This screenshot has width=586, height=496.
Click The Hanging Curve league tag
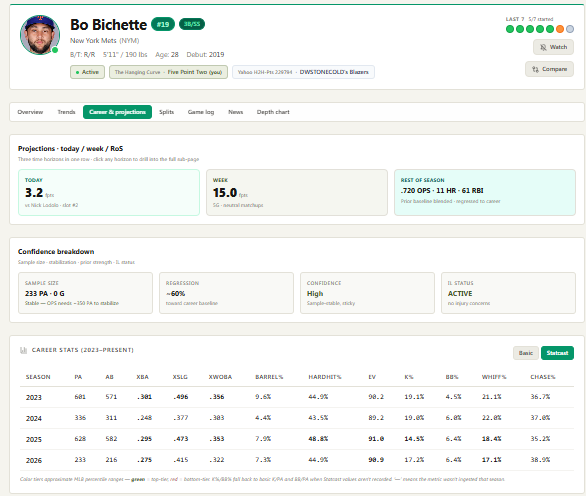pyautogui.click(x=168, y=72)
